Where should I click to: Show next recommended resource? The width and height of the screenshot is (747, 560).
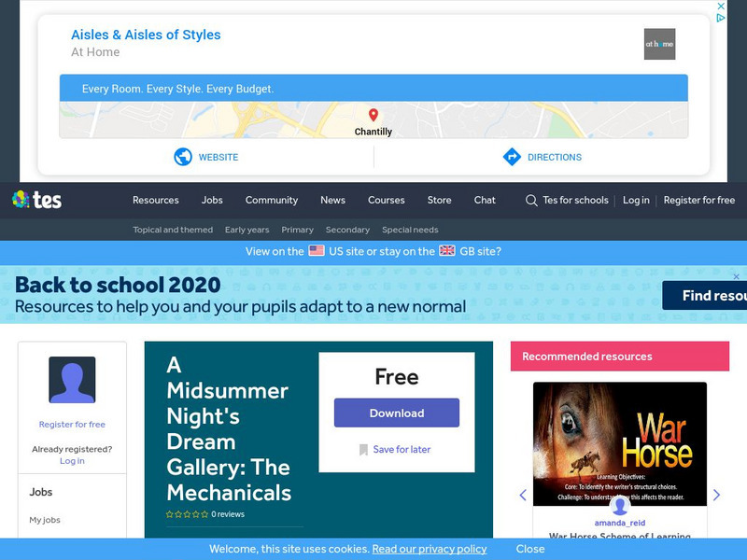tap(716, 496)
